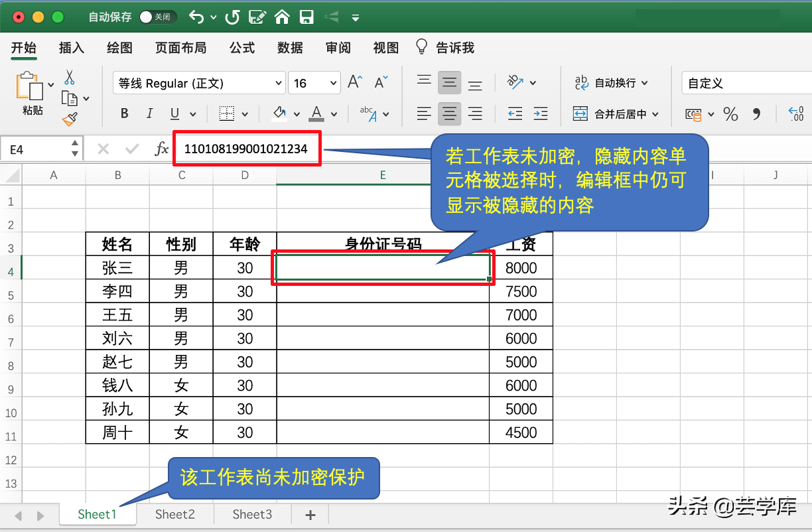Viewport: 812px width, 532px height.
Task: Click the accounting currency format icon
Action: coord(693,114)
